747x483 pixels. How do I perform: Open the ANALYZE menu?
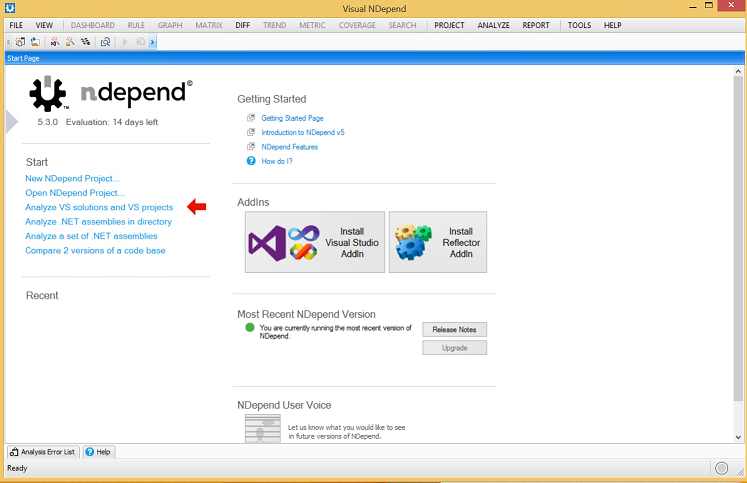pos(493,25)
